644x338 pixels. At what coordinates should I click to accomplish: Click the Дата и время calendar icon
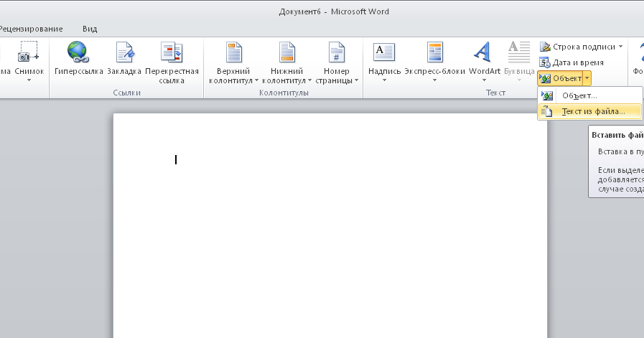(545, 62)
